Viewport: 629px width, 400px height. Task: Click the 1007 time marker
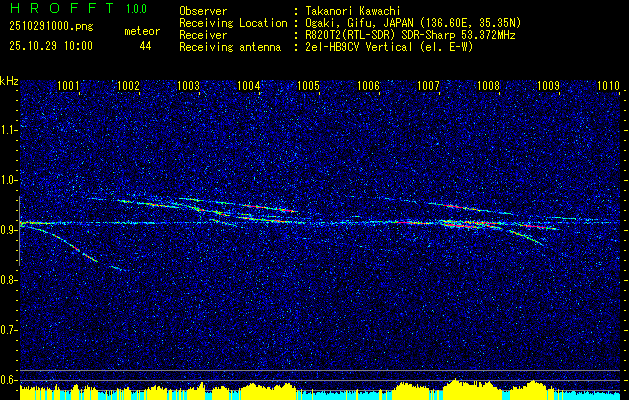coord(428,86)
